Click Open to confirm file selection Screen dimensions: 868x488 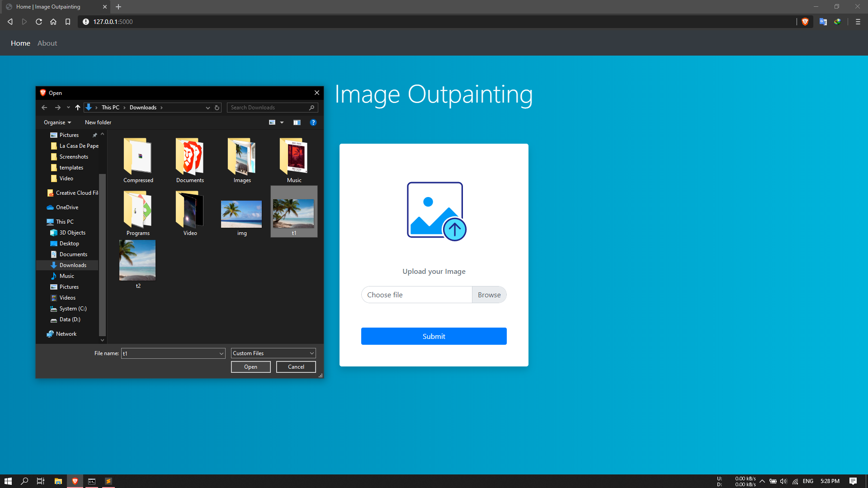(250, 367)
